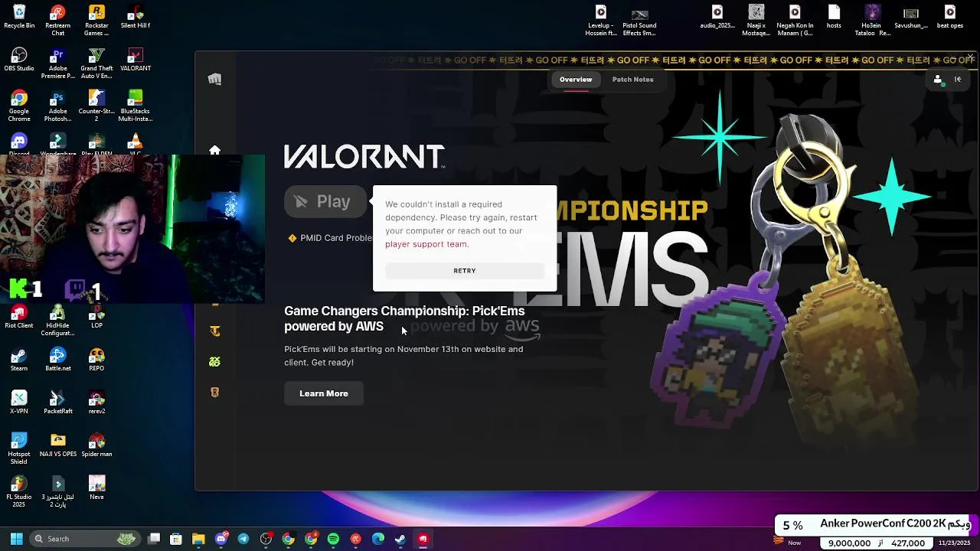This screenshot has height=551, width=980.
Task: Open Riot Client desktop shortcut
Action: tap(19, 317)
